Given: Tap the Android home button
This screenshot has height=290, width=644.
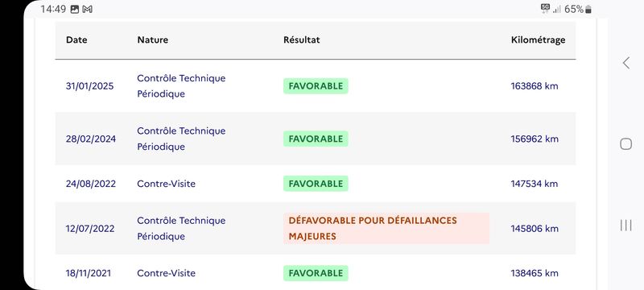Looking at the screenshot, I should pyautogui.click(x=625, y=143).
